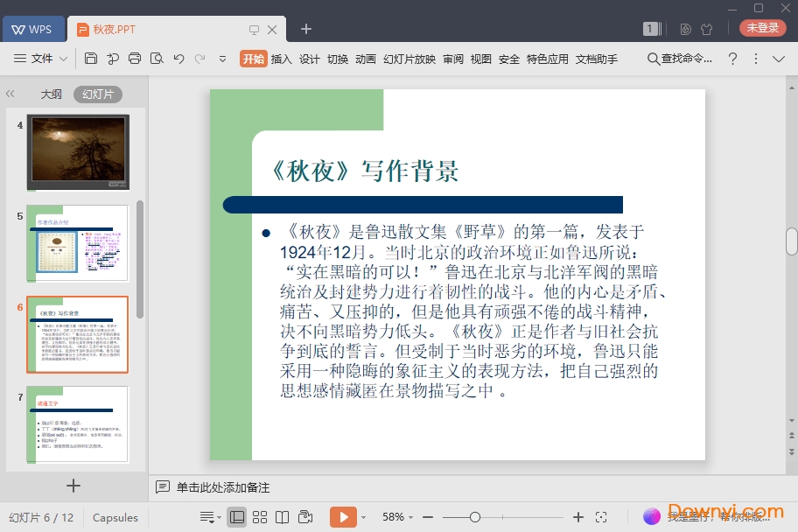Image resolution: width=798 pixels, height=532 pixels.
Task: Open Print Preview
Action: [157, 58]
